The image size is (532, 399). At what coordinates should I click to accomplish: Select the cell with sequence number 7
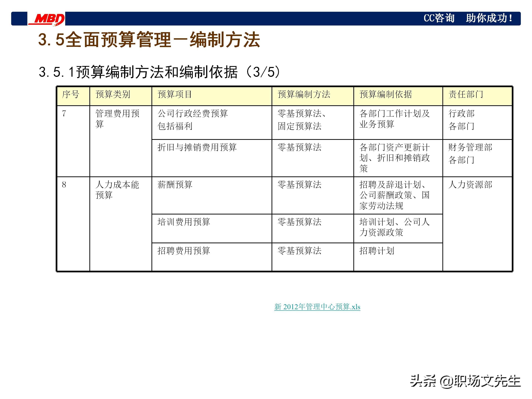(x=73, y=141)
